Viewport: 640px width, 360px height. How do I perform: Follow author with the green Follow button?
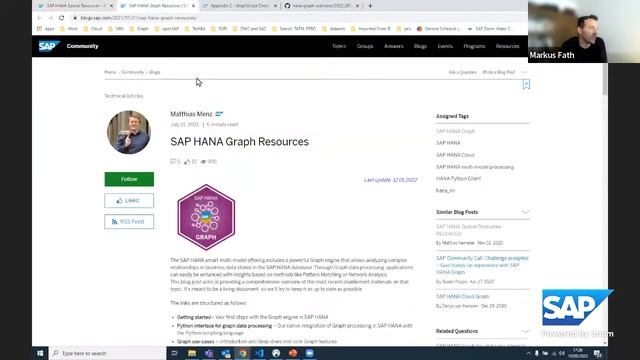click(129, 179)
